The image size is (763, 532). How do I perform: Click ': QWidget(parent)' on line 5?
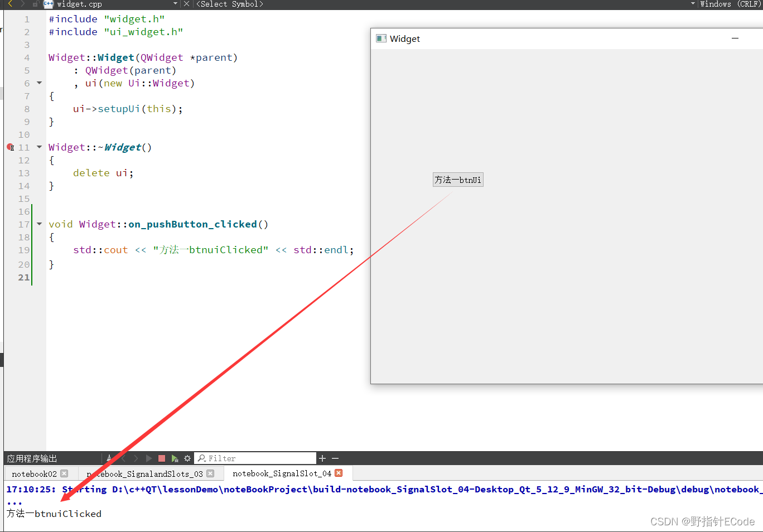pos(124,70)
